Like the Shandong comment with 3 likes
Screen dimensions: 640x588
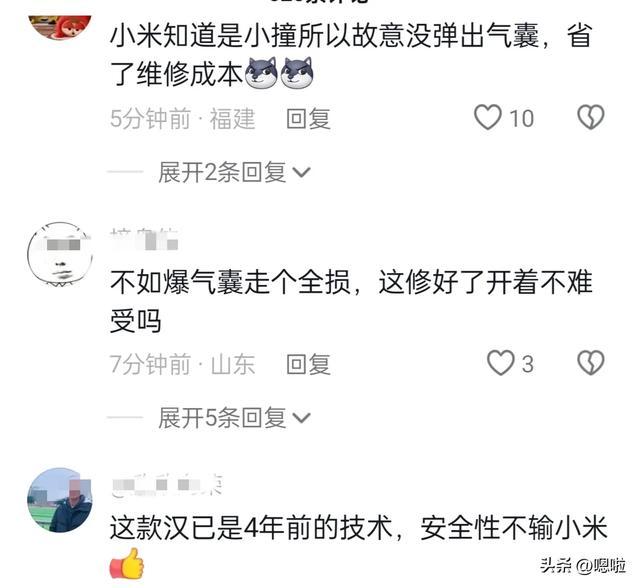[500, 363]
